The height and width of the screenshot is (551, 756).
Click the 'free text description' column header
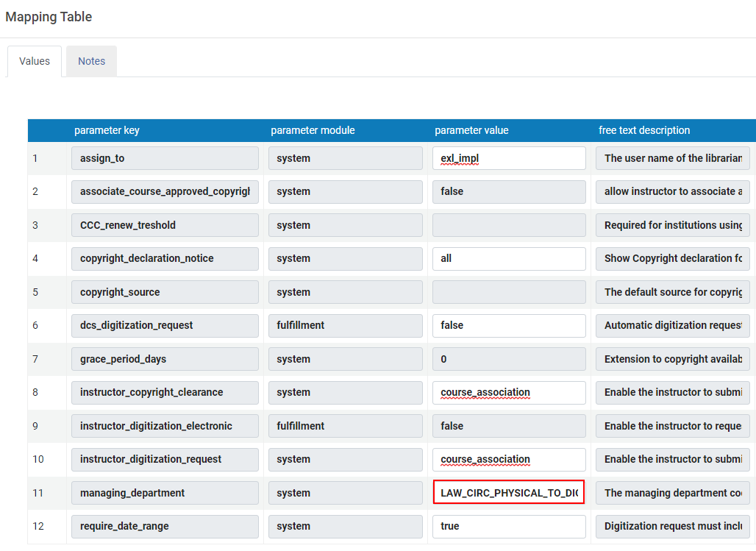pyautogui.click(x=644, y=130)
